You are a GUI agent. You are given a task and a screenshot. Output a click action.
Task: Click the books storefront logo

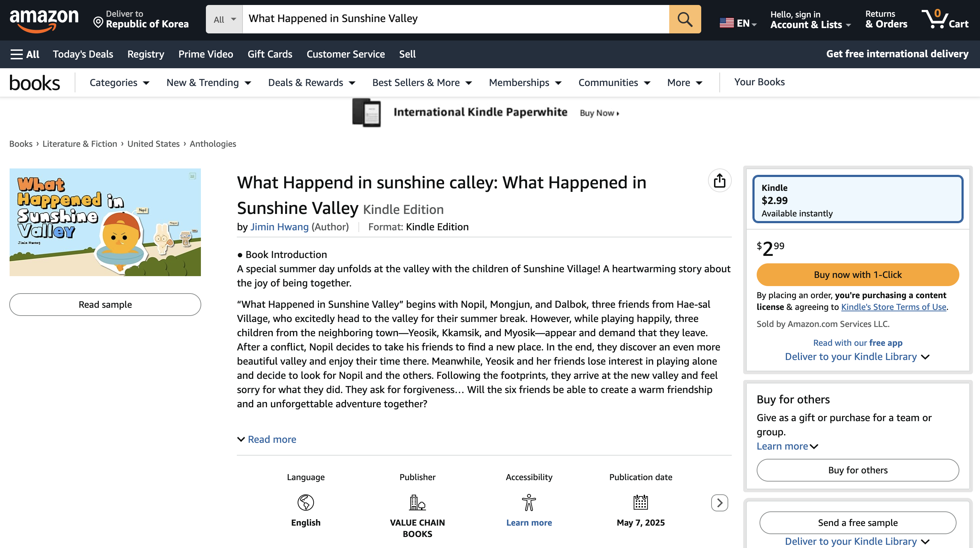(x=34, y=82)
